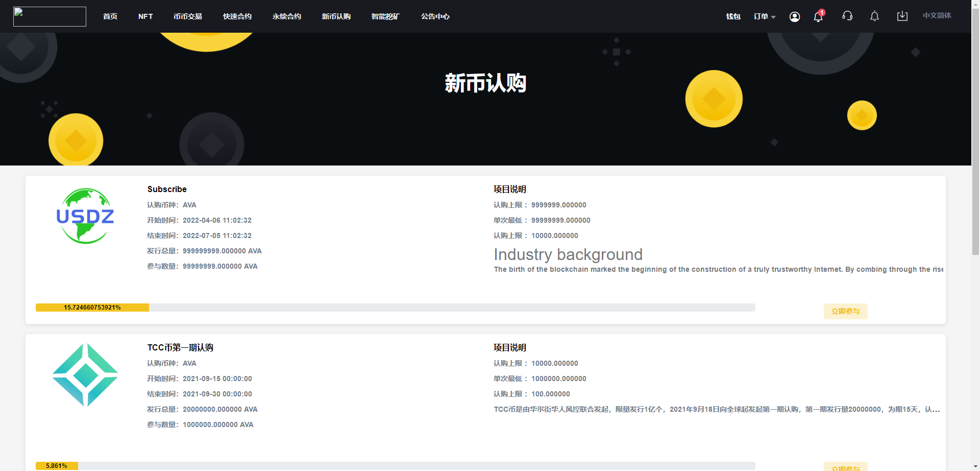Click the USDZ project logo
980x471 pixels.
coord(85,216)
